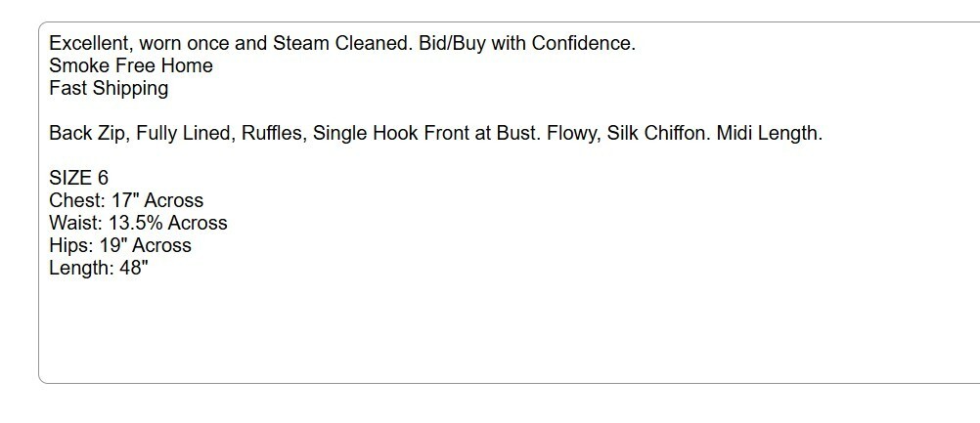
Task: Click the word 'Excellent' in first line
Action: point(88,43)
